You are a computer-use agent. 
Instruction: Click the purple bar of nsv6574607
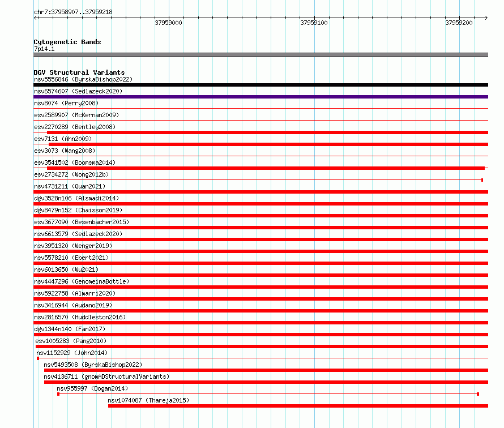click(260, 97)
